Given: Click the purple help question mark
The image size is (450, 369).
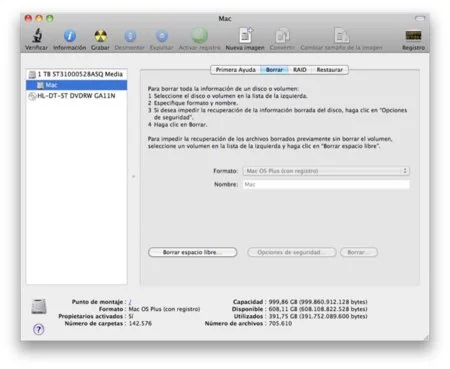Looking at the screenshot, I should pos(39,329).
